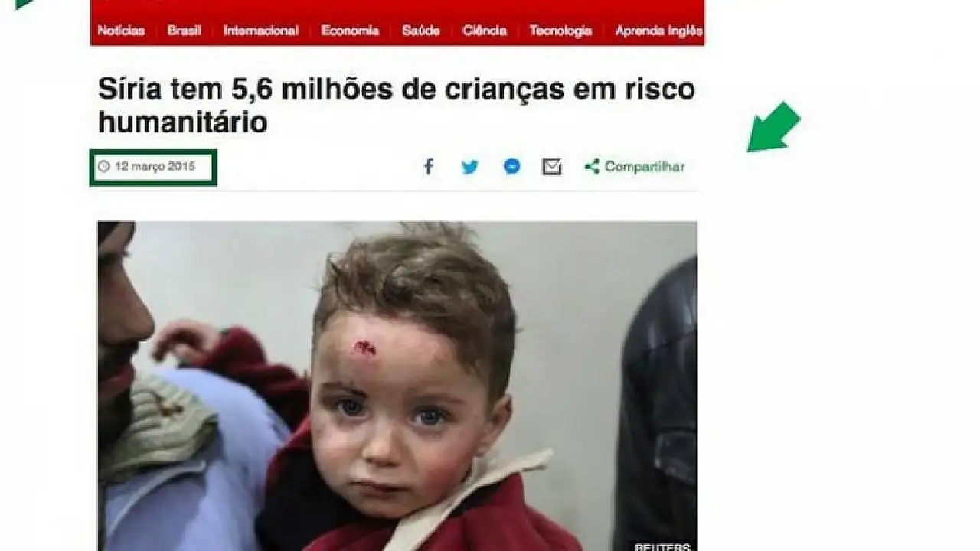Navigate to the Saúde section

click(x=420, y=31)
